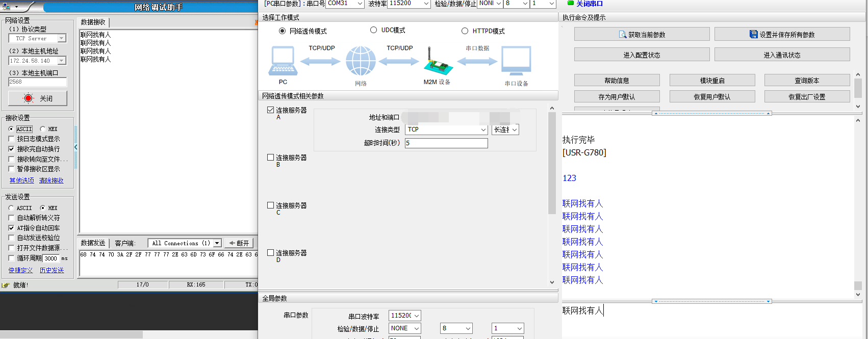Click the 串口设备 monitor icon
Image resolution: width=868 pixels, height=339 pixels.
click(516, 61)
